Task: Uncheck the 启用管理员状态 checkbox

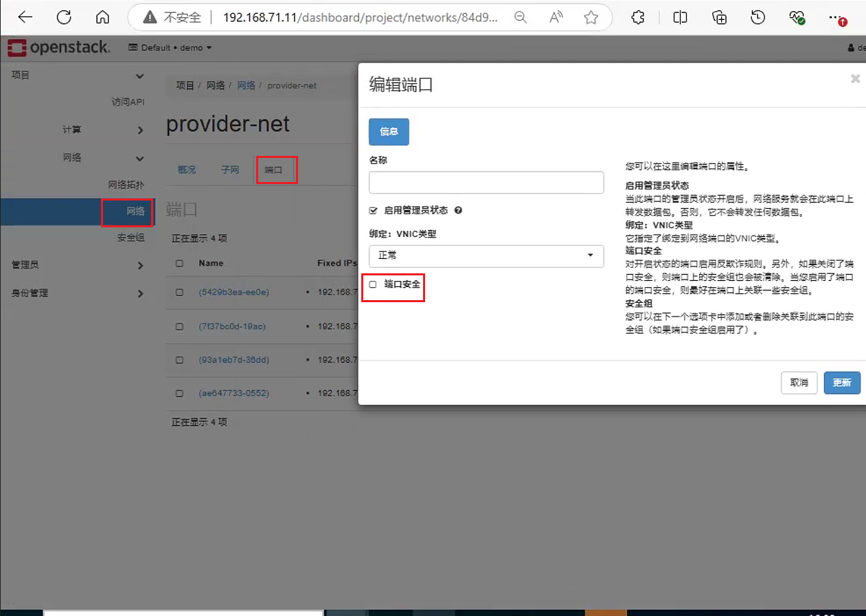Action: point(373,210)
